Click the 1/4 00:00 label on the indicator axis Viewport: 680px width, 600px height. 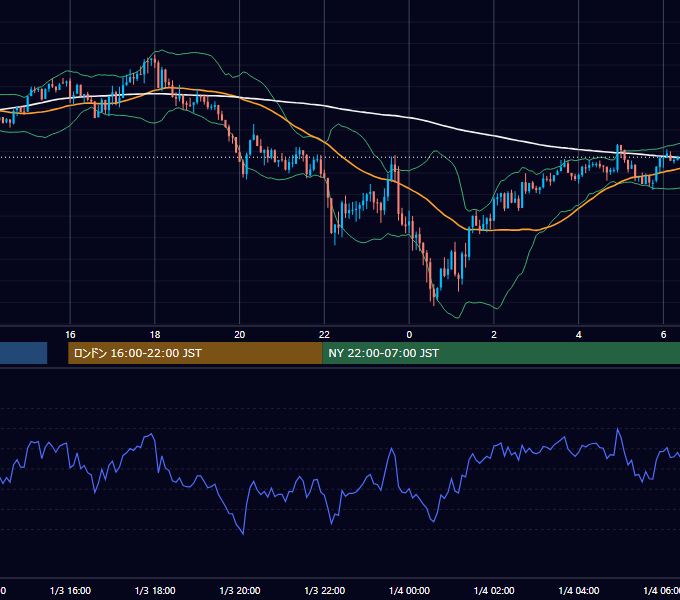[x=409, y=591]
